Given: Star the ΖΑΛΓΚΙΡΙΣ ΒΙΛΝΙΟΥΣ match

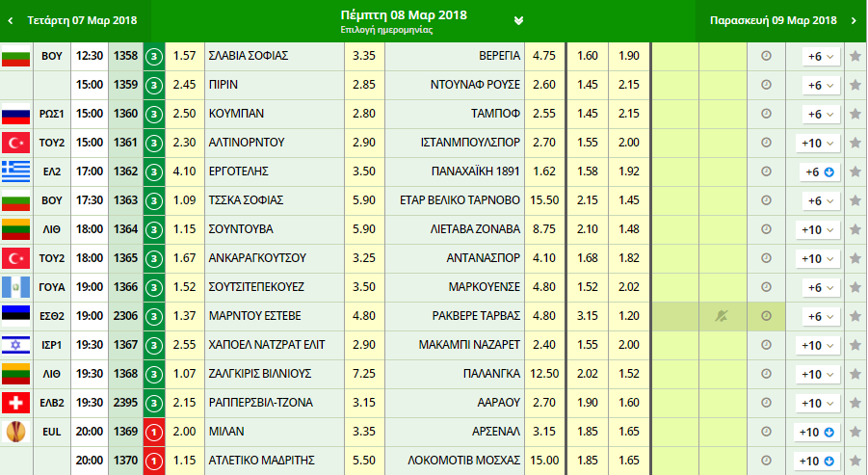Looking at the screenshot, I should tap(855, 374).
